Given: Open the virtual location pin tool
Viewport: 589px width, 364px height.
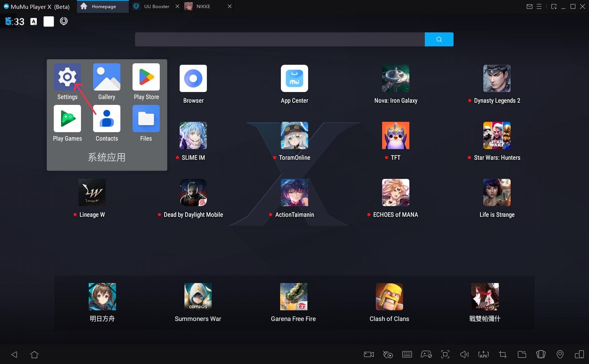Looking at the screenshot, I should click(560, 354).
